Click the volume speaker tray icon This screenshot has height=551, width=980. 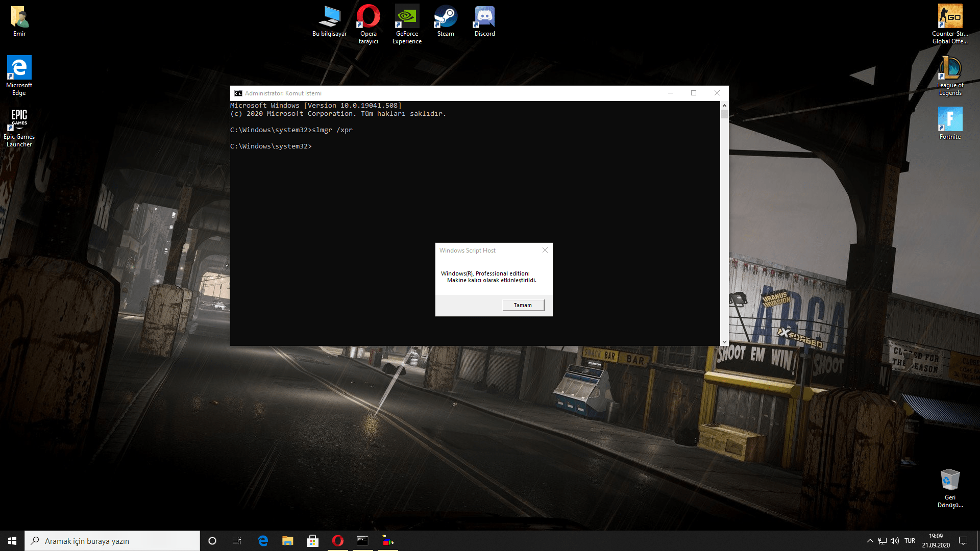click(x=895, y=541)
